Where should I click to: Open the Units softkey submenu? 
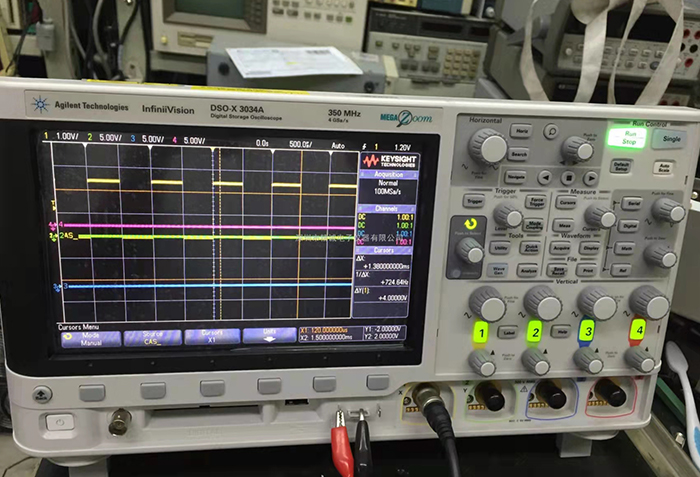[x=269, y=335]
